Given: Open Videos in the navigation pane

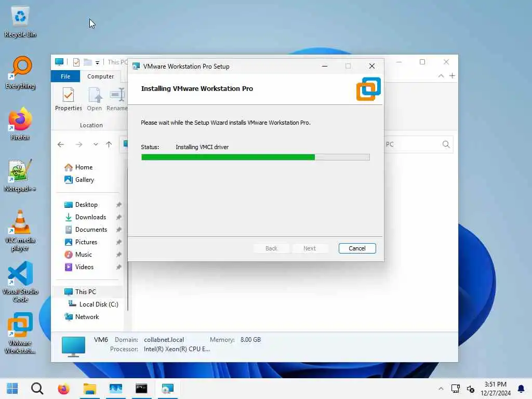Looking at the screenshot, I should click(x=84, y=267).
